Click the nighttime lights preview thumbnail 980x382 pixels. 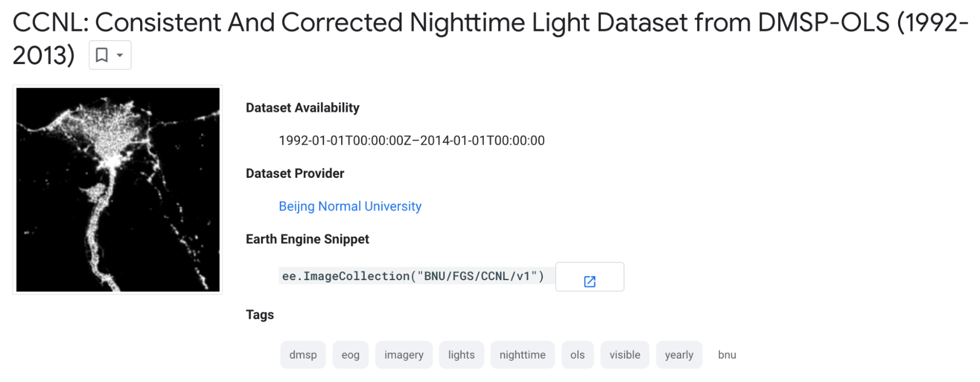118,190
